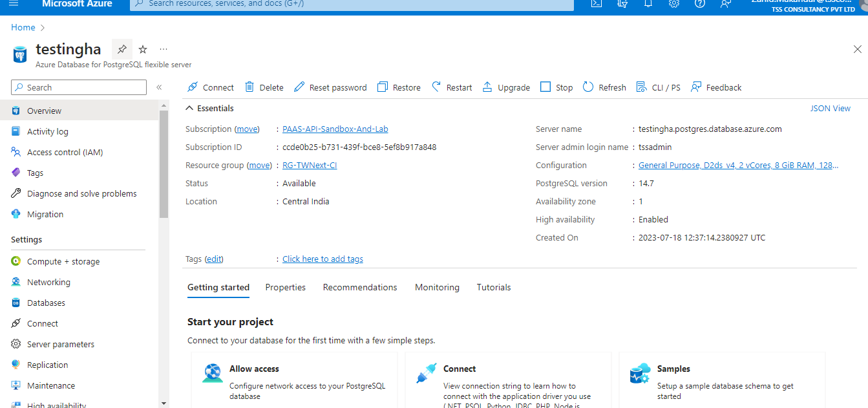Click server name testingha.postgres.database.azure.com

click(x=710, y=129)
